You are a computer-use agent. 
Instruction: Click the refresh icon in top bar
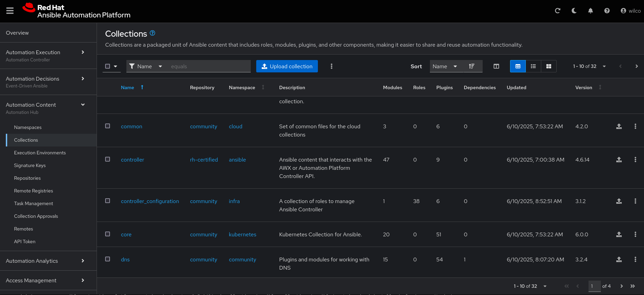click(x=557, y=11)
